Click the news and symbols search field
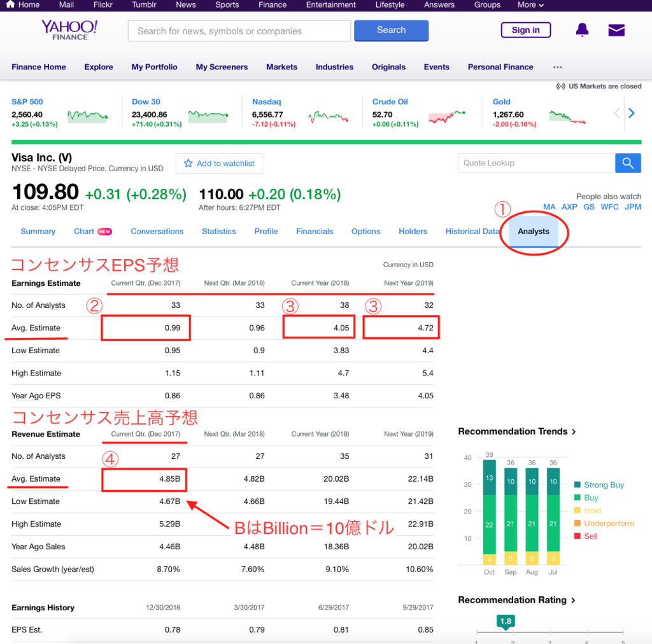 (x=239, y=31)
